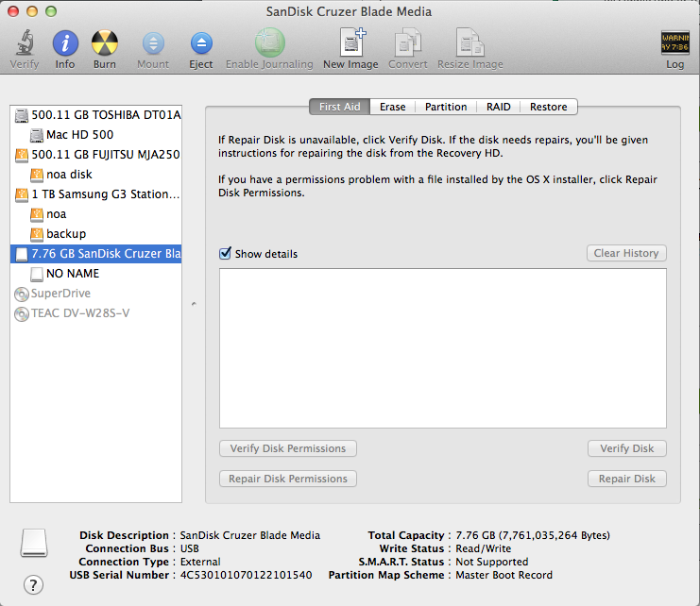Click the large disk icon beside Disk Description
Viewport: 700px width, 606px height.
(x=34, y=543)
